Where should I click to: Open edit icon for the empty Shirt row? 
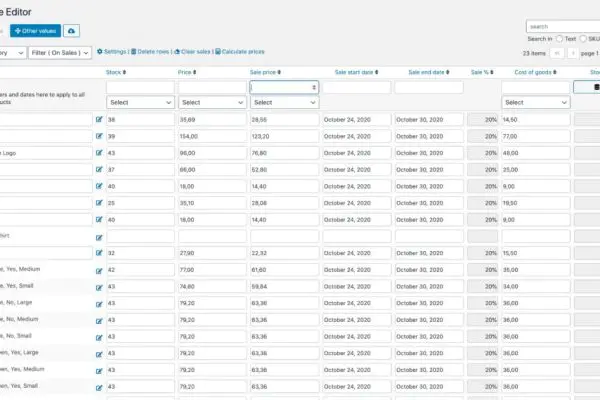point(99,238)
